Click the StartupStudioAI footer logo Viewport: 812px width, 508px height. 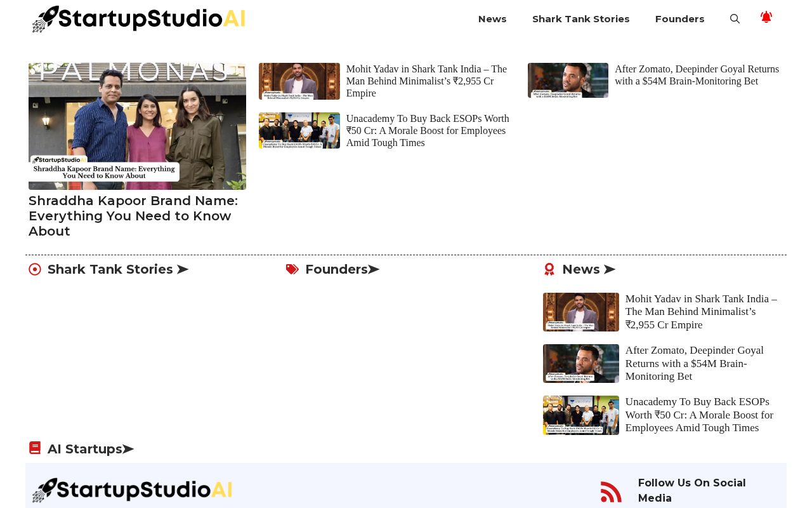click(x=133, y=490)
